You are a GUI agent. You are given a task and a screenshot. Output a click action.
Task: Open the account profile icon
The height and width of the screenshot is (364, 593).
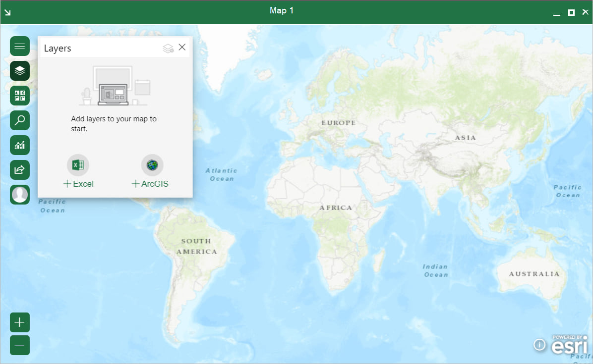point(19,194)
